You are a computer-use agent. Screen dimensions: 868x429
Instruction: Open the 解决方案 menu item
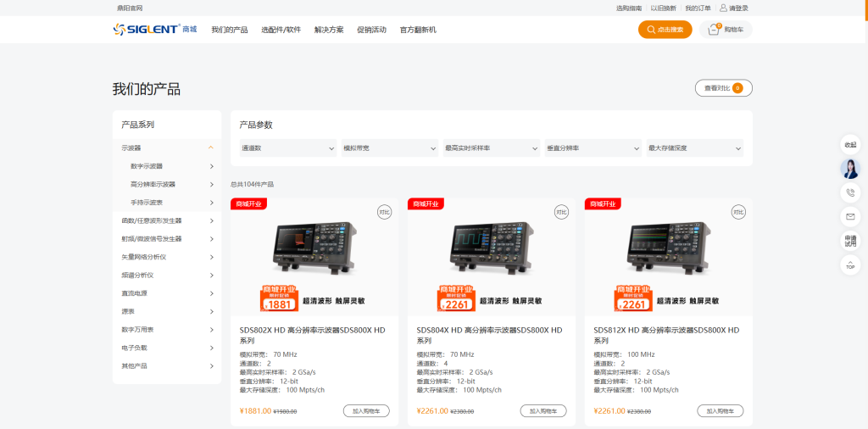(x=329, y=30)
